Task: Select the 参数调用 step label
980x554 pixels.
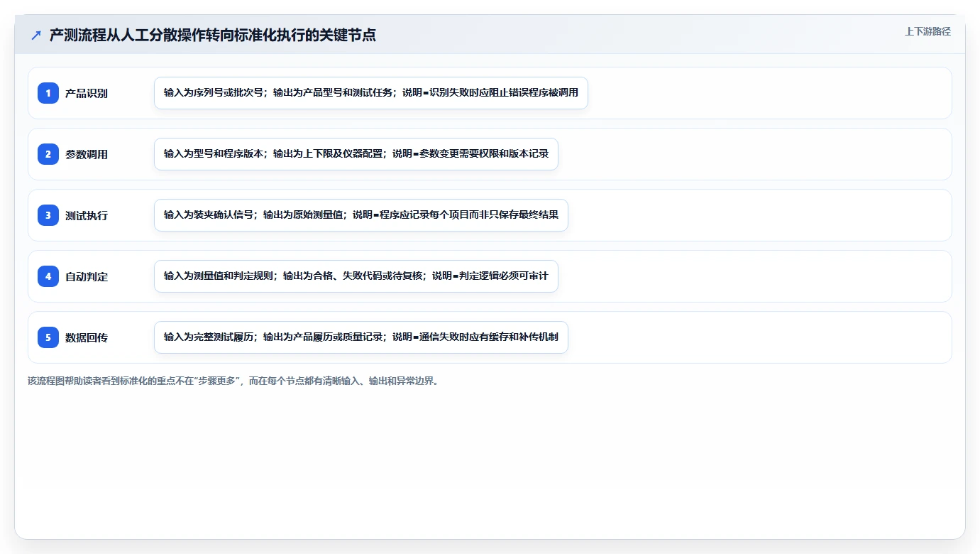Action: (87, 154)
